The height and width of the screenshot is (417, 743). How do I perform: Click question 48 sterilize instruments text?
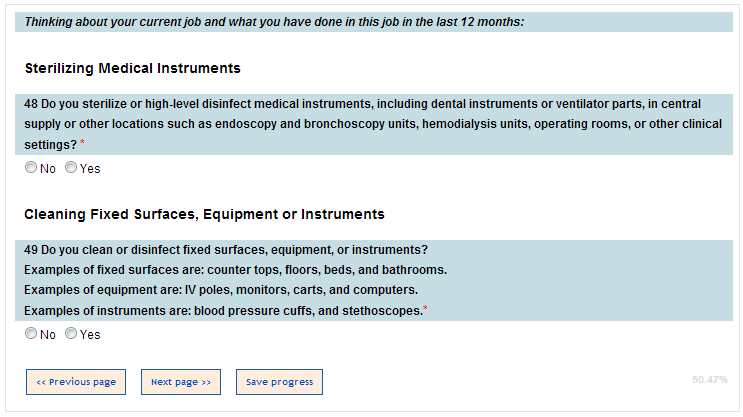point(370,124)
